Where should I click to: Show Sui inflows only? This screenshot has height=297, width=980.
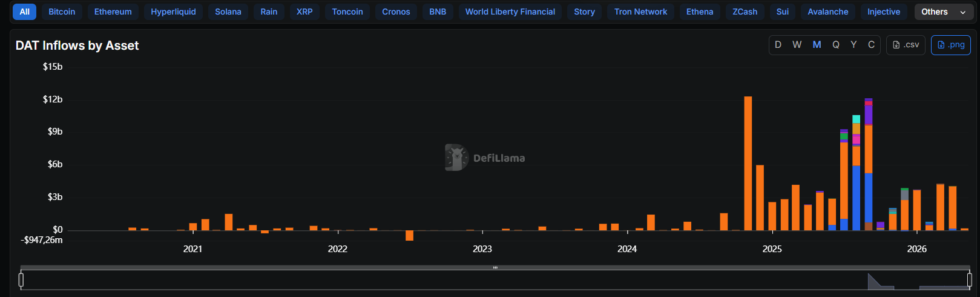click(x=783, y=12)
